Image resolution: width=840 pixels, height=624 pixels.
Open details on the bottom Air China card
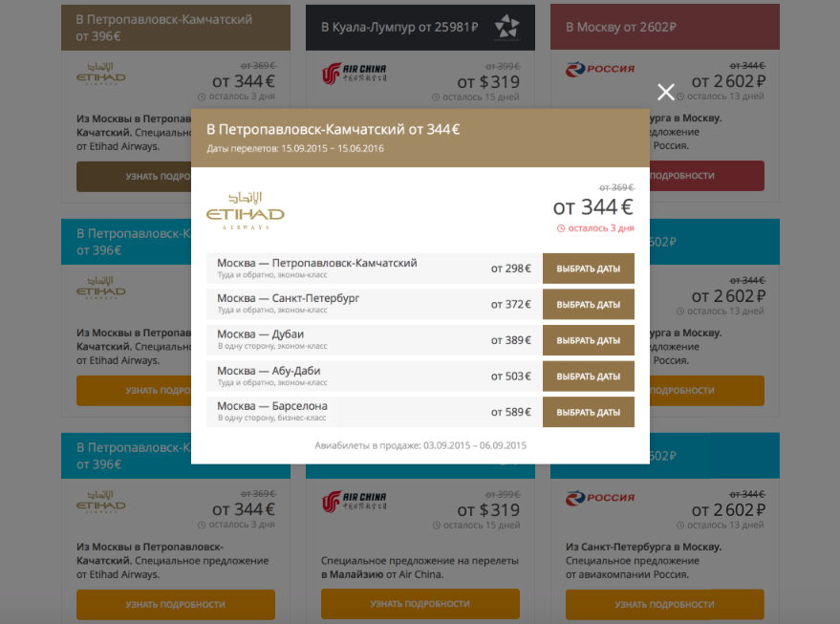tap(420, 604)
